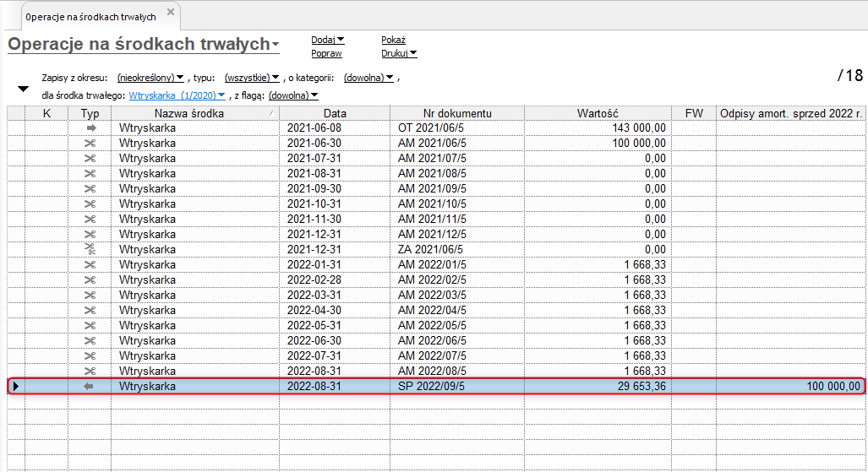Click the amortization icon in AM 2021/09/5 row

coord(90,188)
